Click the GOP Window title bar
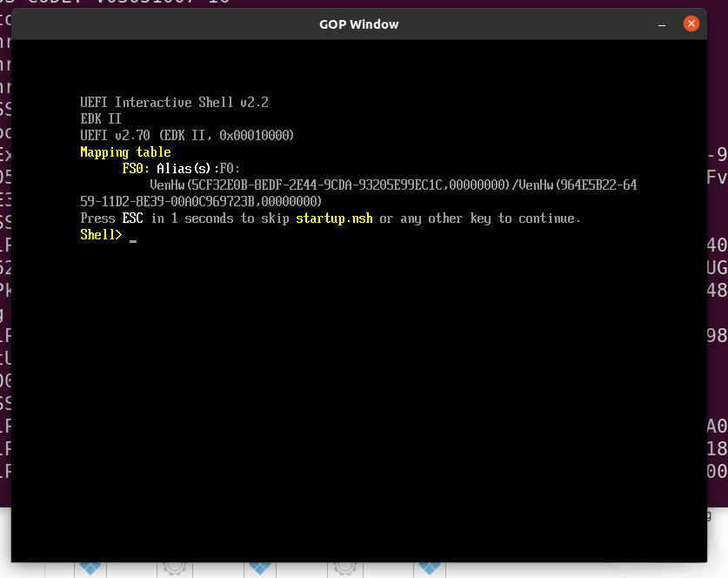Viewport: 728px width, 578px height. pos(358,24)
